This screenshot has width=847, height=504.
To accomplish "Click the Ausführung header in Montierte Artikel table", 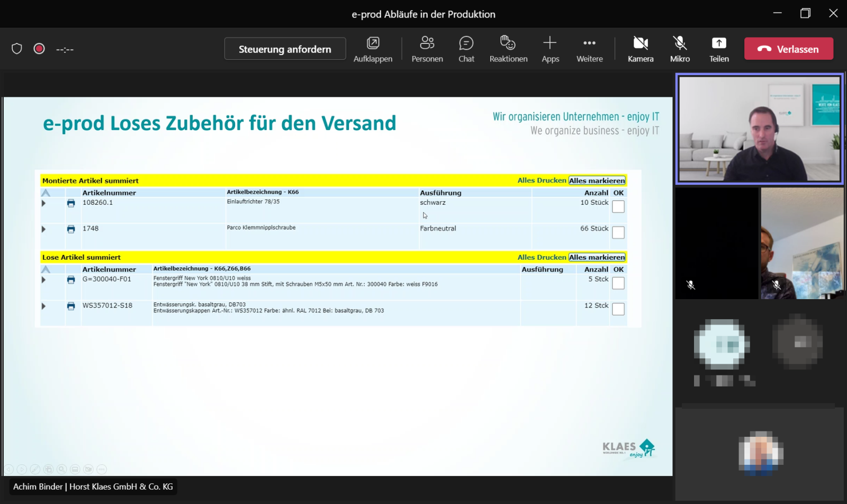I will pyautogui.click(x=440, y=193).
